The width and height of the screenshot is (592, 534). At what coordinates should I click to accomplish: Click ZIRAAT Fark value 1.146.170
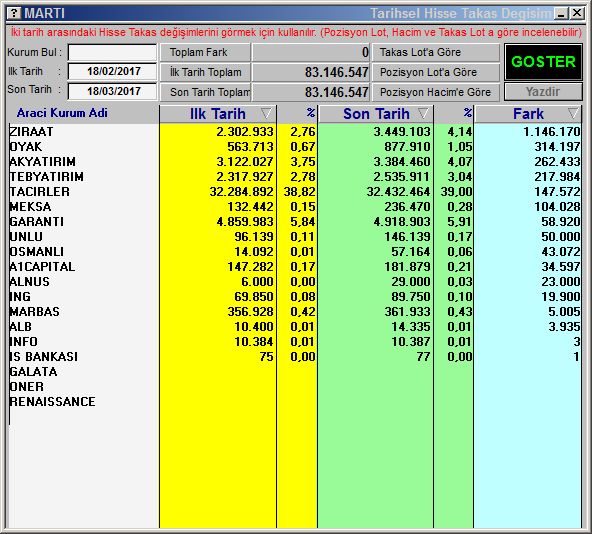tap(552, 131)
